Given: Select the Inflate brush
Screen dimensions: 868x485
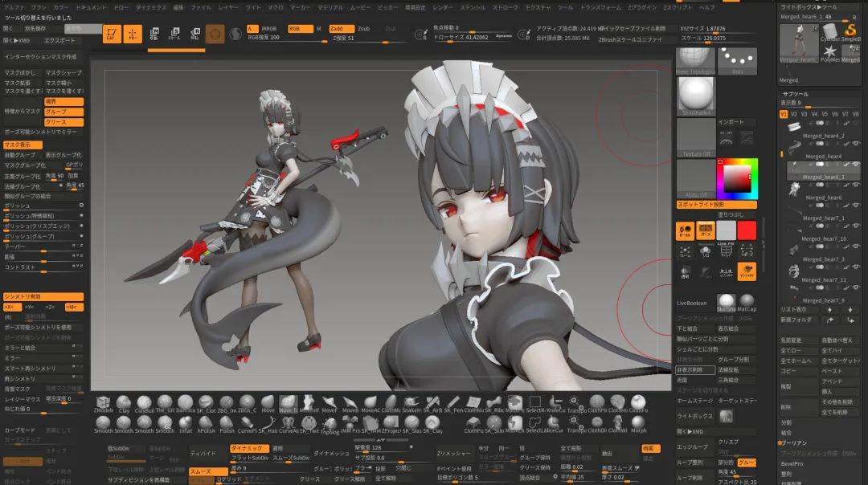Looking at the screenshot, I should [x=186, y=425].
